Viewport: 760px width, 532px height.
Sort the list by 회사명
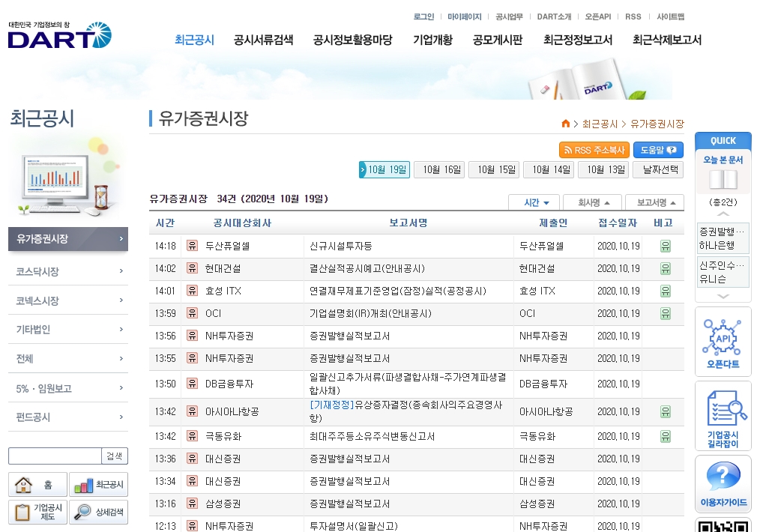pos(591,202)
